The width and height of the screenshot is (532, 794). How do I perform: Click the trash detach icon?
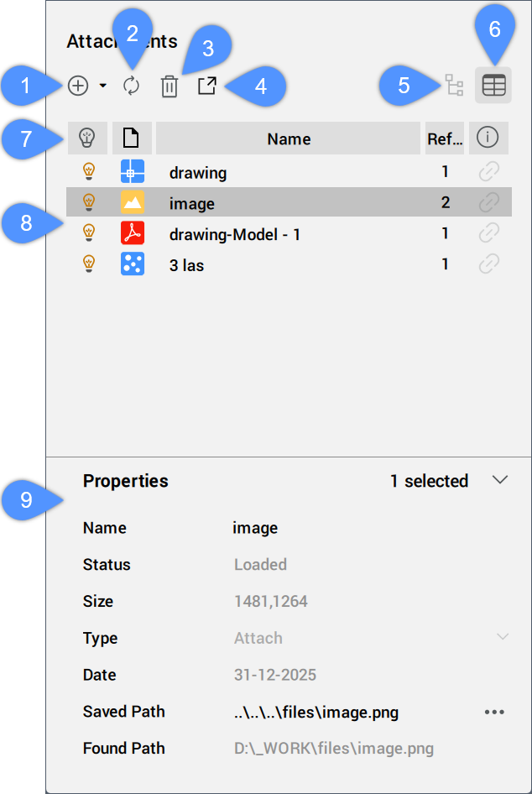coord(170,86)
